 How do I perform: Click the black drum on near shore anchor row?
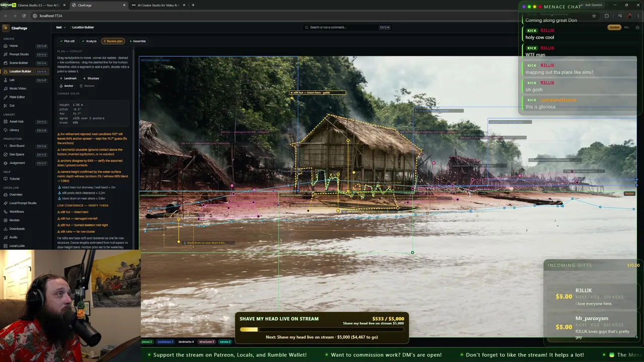click(83, 199)
